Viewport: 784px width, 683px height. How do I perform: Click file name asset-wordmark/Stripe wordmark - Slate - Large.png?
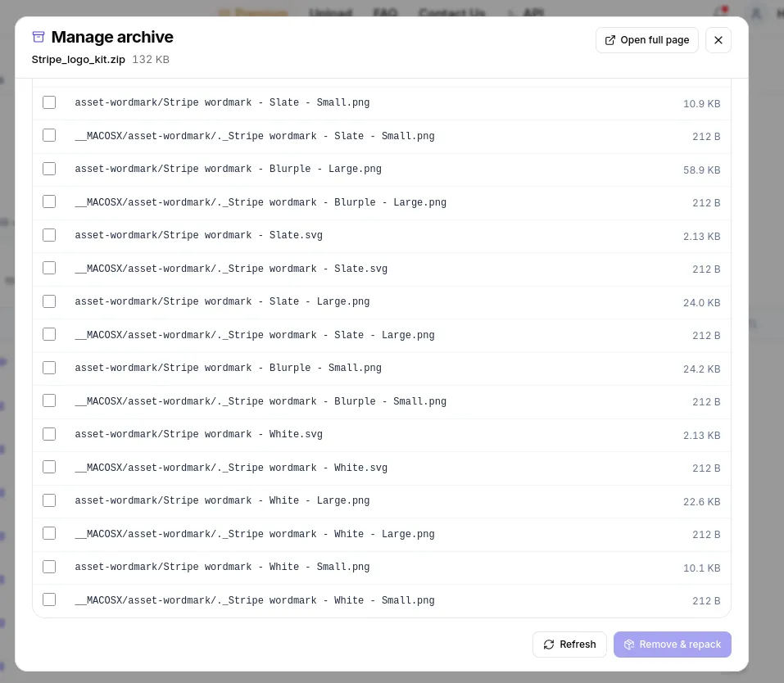pyautogui.click(x=222, y=301)
